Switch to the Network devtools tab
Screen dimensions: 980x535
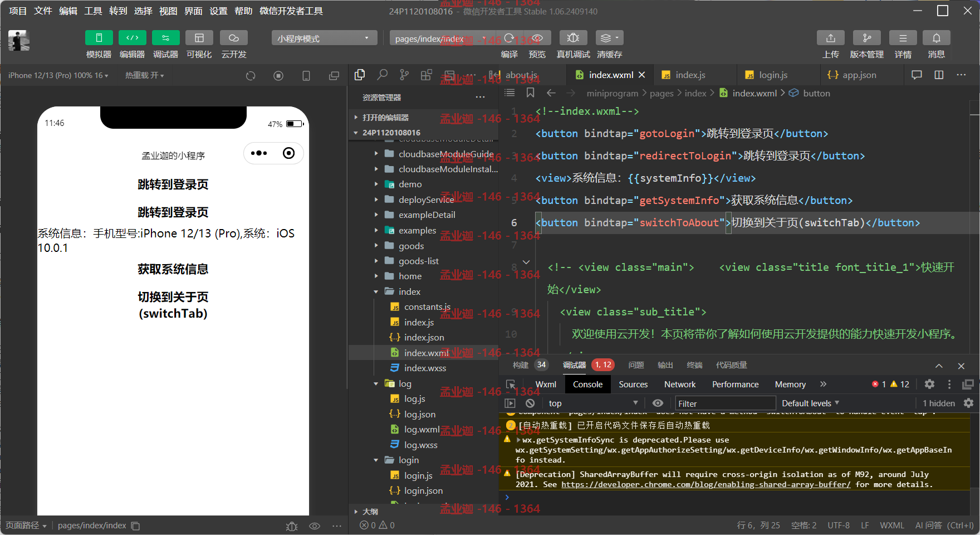[680, 385]
